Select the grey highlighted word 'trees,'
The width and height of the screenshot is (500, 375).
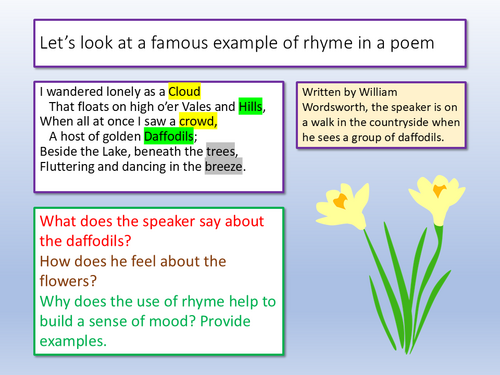point(221,151)
